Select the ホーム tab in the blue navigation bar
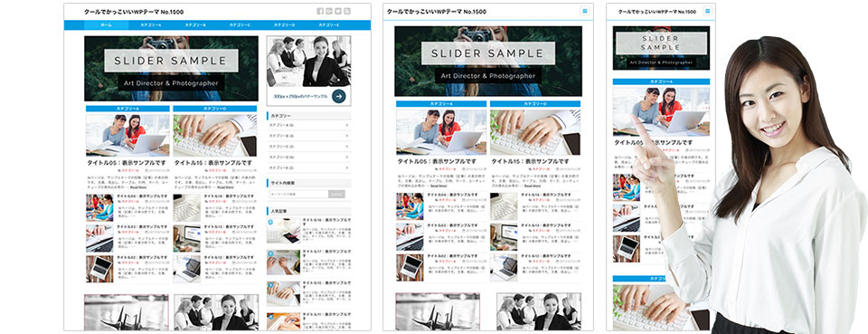 (x=107, y=25)
